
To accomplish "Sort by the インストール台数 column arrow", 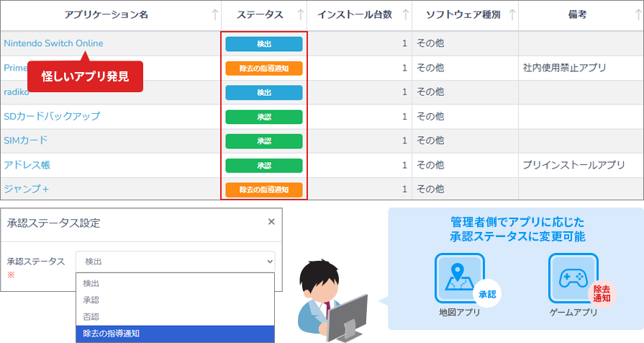I will (406, 15).
